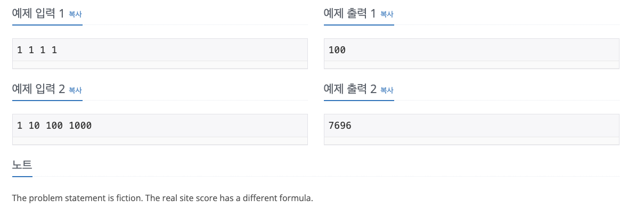Click the number 7696 in output 2

click(340, 126)
